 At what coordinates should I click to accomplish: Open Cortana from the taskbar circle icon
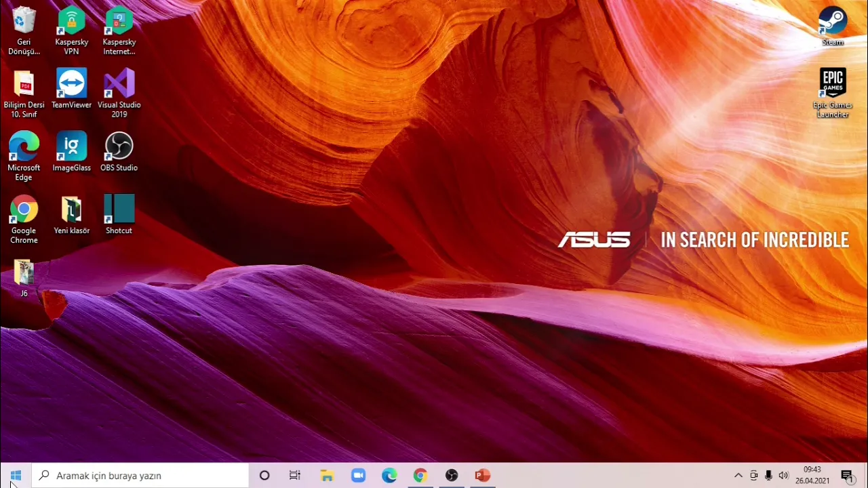point(264,476)
